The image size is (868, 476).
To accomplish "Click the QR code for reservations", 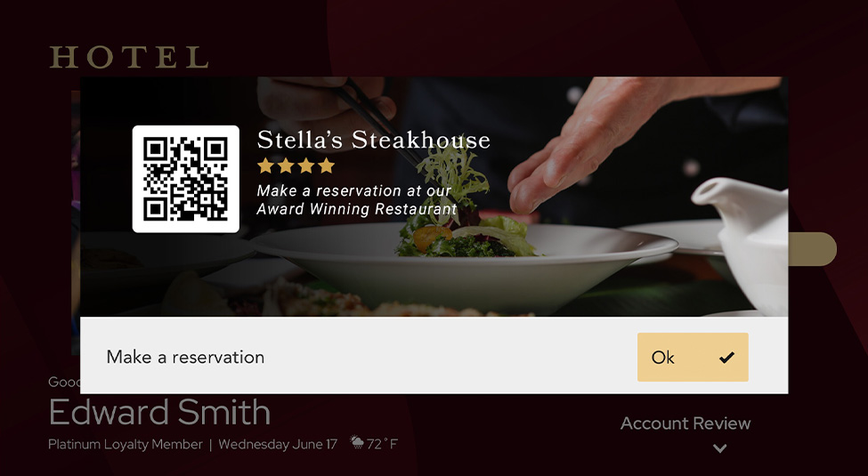I will [x=185, y=179].
